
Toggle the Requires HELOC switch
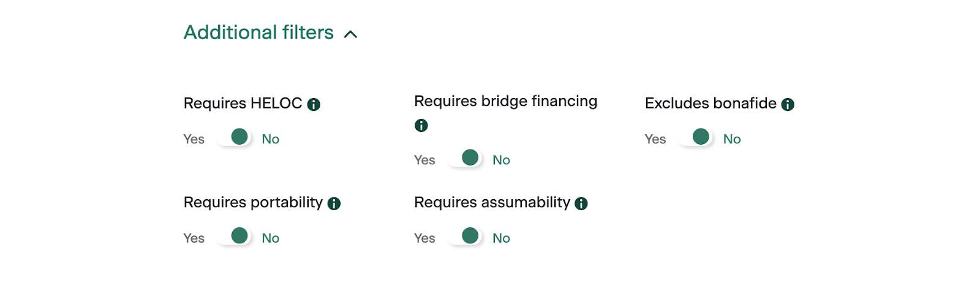[236, 138]
